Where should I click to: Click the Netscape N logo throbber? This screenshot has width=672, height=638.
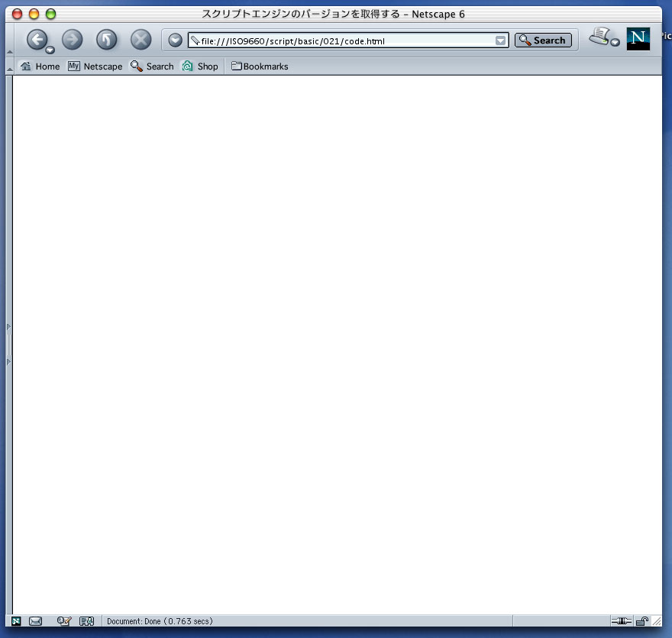click(x=638, y=39)
